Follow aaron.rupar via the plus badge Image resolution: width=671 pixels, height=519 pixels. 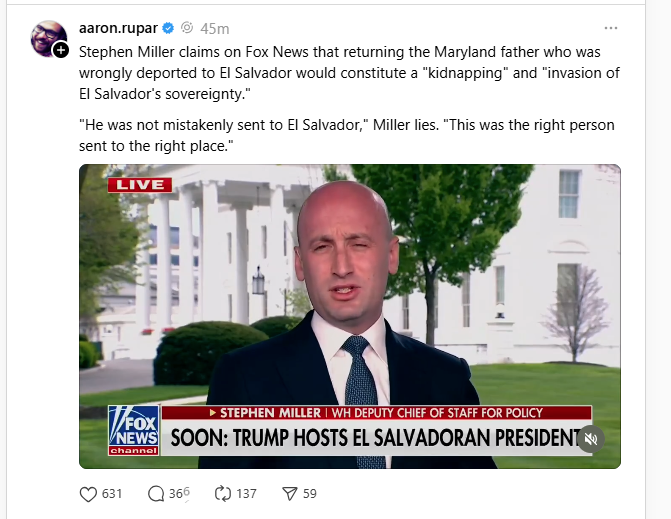pos(61,50)
